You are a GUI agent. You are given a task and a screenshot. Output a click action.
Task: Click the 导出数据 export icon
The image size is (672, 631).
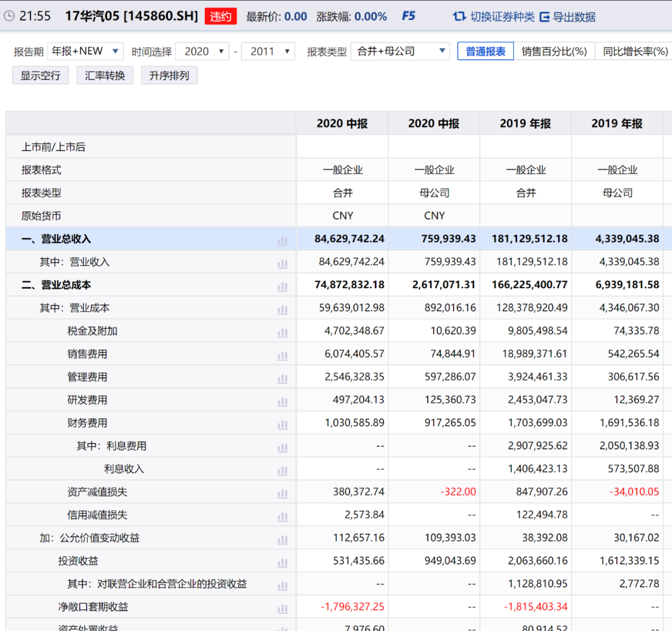544,17
